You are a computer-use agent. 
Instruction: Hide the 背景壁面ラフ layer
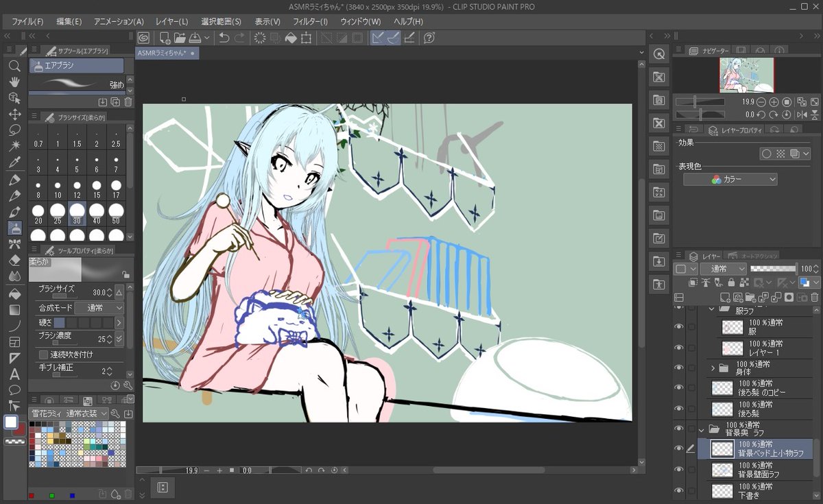click(679, 470)
